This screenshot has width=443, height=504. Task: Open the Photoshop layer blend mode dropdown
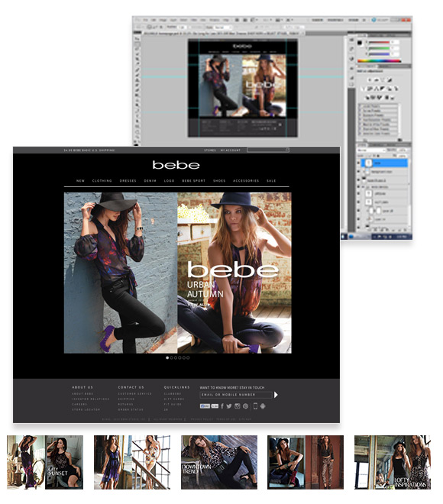pos(371,150)
